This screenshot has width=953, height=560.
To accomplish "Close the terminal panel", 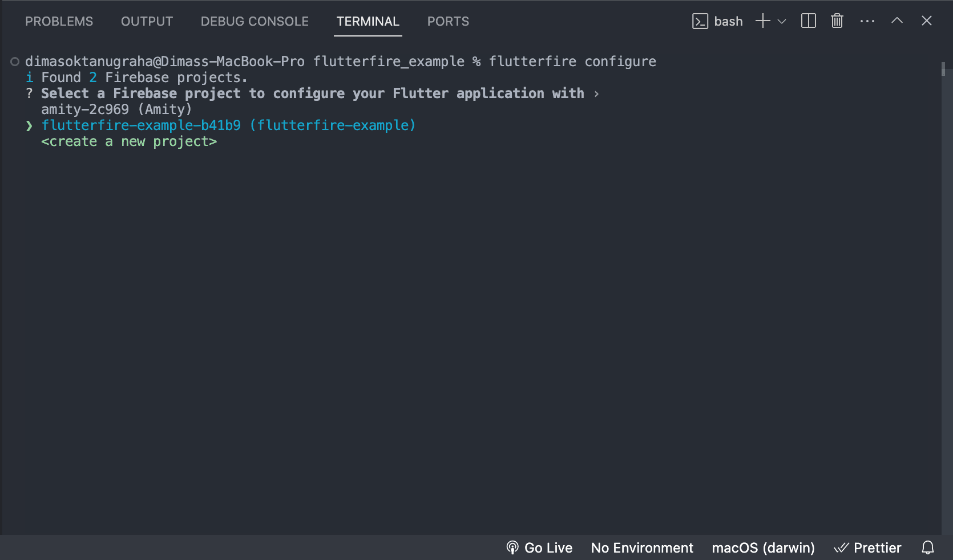I will [927, 21].
